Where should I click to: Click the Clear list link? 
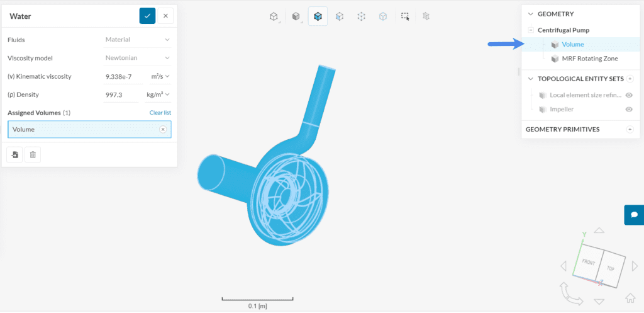(160, 113)
